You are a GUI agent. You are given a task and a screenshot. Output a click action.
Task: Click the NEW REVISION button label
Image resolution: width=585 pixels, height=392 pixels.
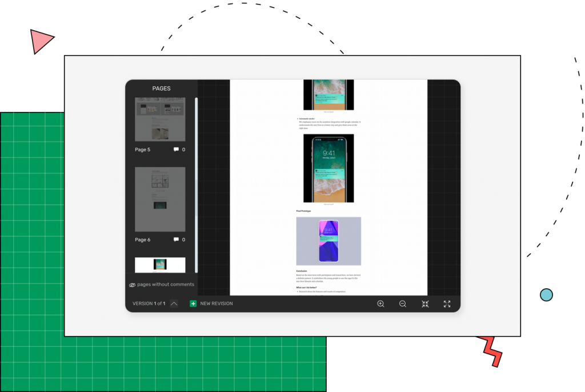tap(216, 304)
